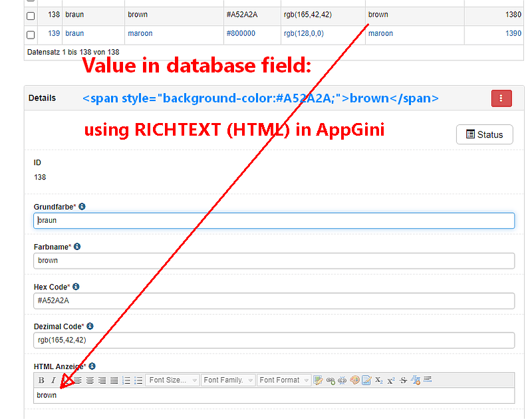The height and width of the screenshot is (419, 532).
Task: Apply strikethrough formatting
Action: (x=403, y=380)
